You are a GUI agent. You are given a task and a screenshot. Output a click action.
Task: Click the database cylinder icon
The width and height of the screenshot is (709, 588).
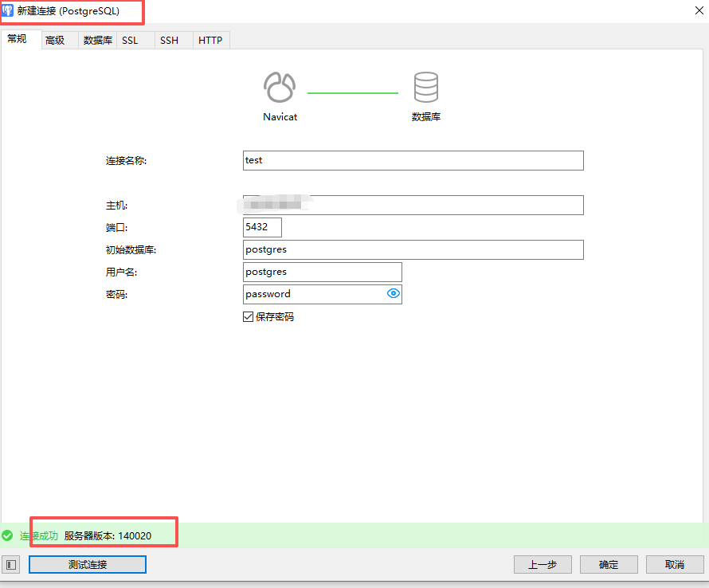(x=426, y=87)
